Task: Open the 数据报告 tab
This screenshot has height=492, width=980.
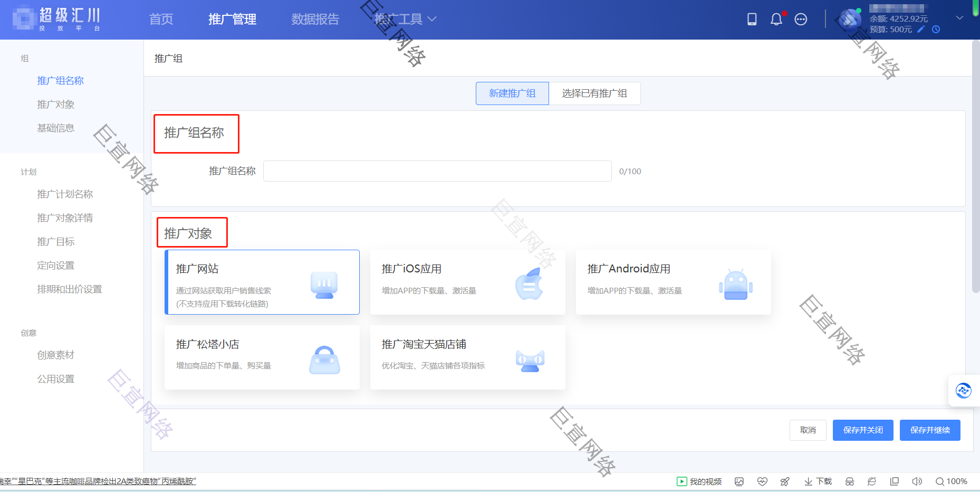Action: tap(315, 19)
